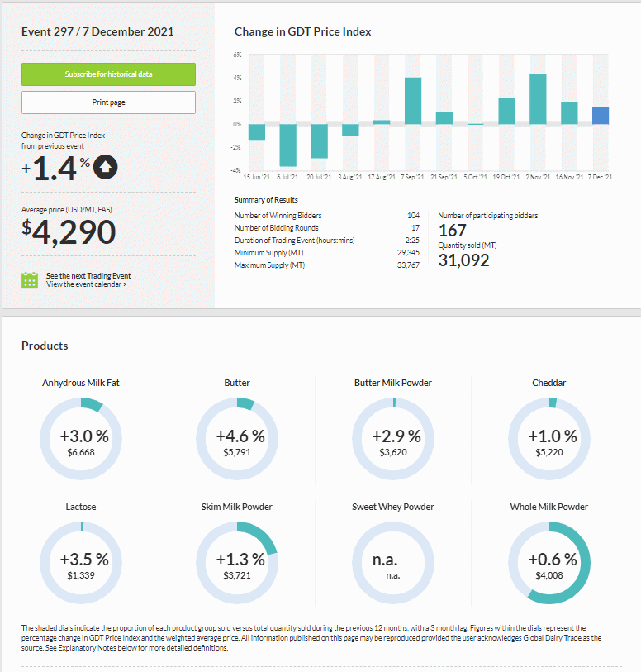Click the 17 Aug '21 chart bar
Image resolution: width=641 pixels, height=672 pixels.
[382, 122]
